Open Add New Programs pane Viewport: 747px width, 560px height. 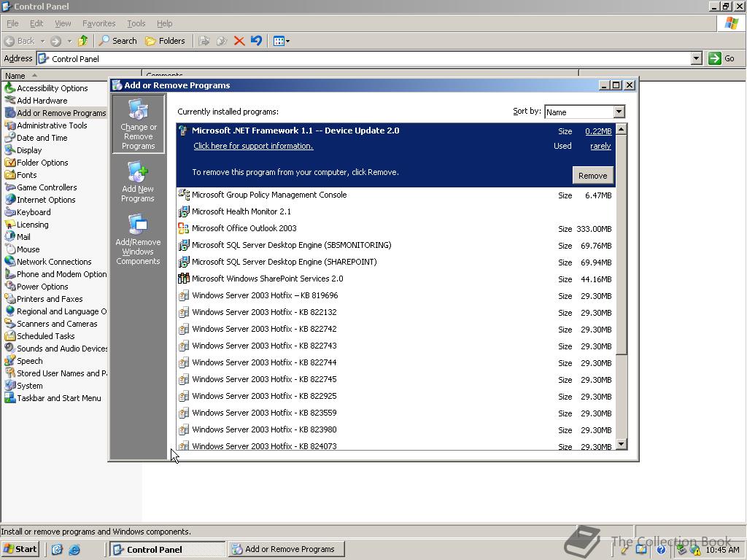point(138,182)
